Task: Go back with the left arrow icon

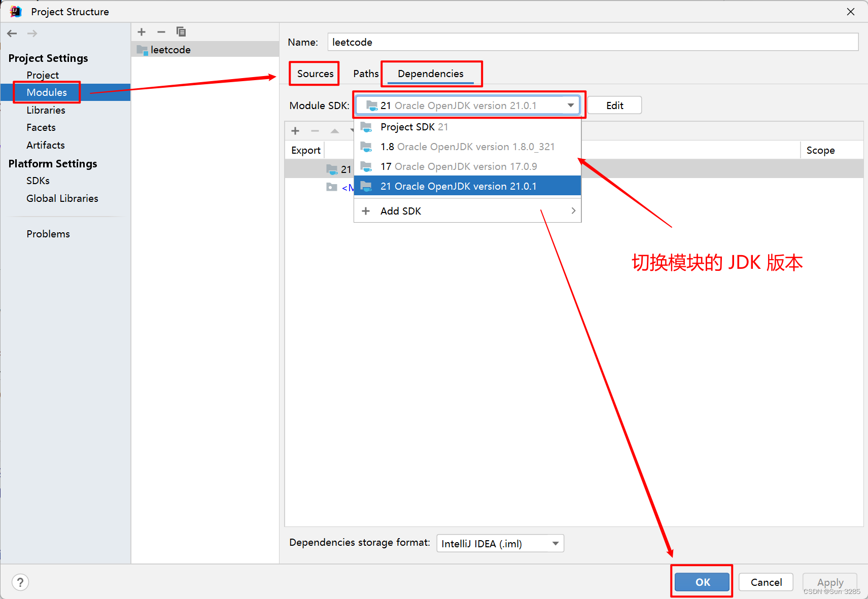Action: tap(12, 33)
